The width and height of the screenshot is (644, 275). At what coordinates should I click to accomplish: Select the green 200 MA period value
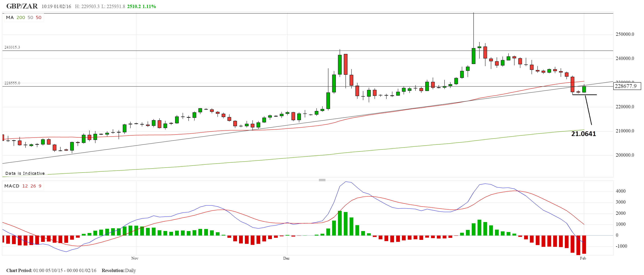(21, 17)
